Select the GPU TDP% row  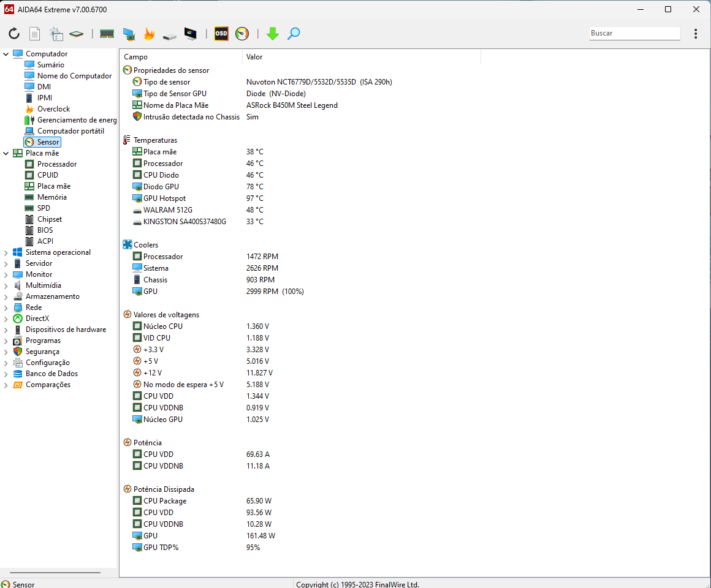[x=196, y=548]
